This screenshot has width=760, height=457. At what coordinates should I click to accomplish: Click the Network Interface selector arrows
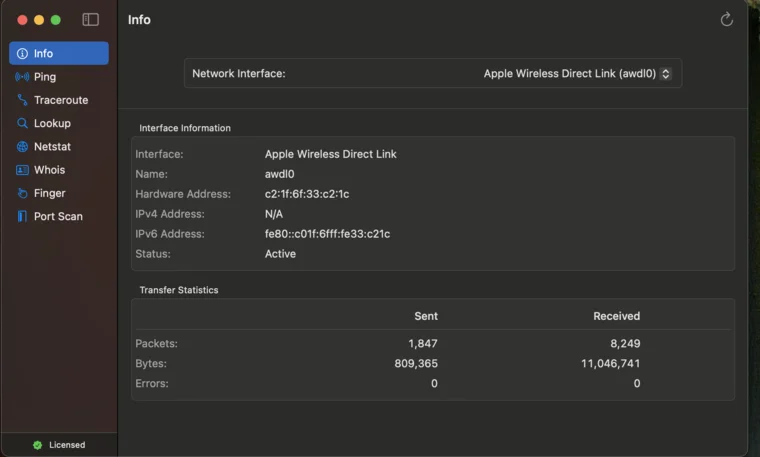[x=665, y=73]
